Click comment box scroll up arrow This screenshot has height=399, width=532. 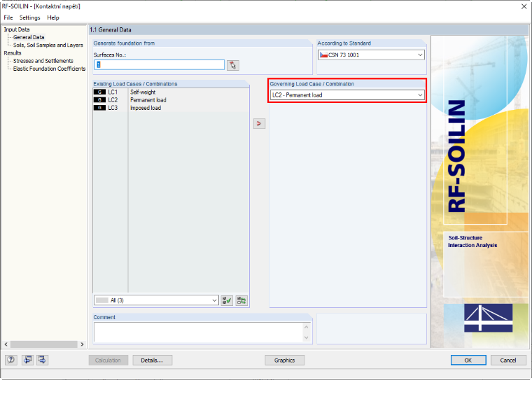tap(307, 327)
